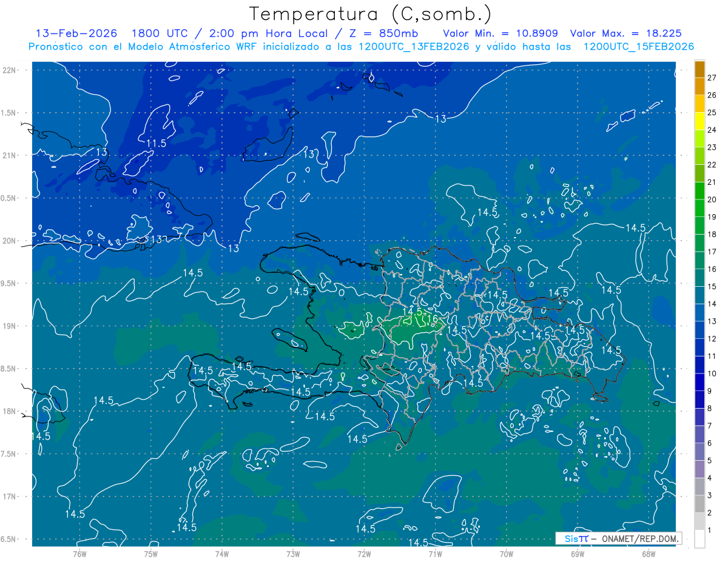Click the color scale label '8'

point(709,408)
